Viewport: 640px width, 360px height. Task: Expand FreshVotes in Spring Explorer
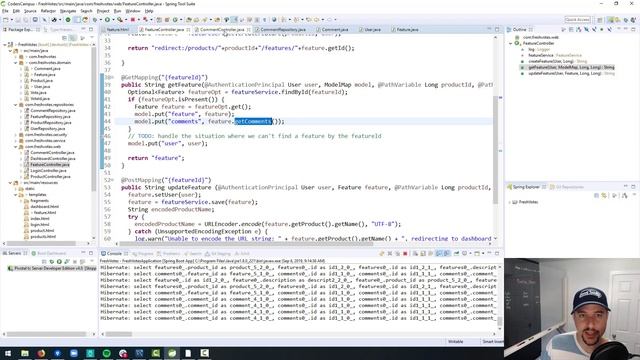pyautogui.click(x=510, y=202)
